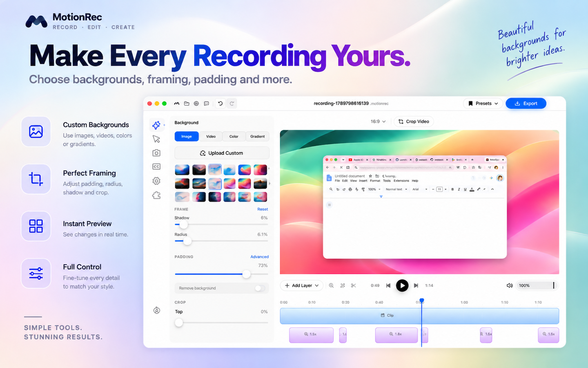Skip to previous with the back control

(388, 285)
